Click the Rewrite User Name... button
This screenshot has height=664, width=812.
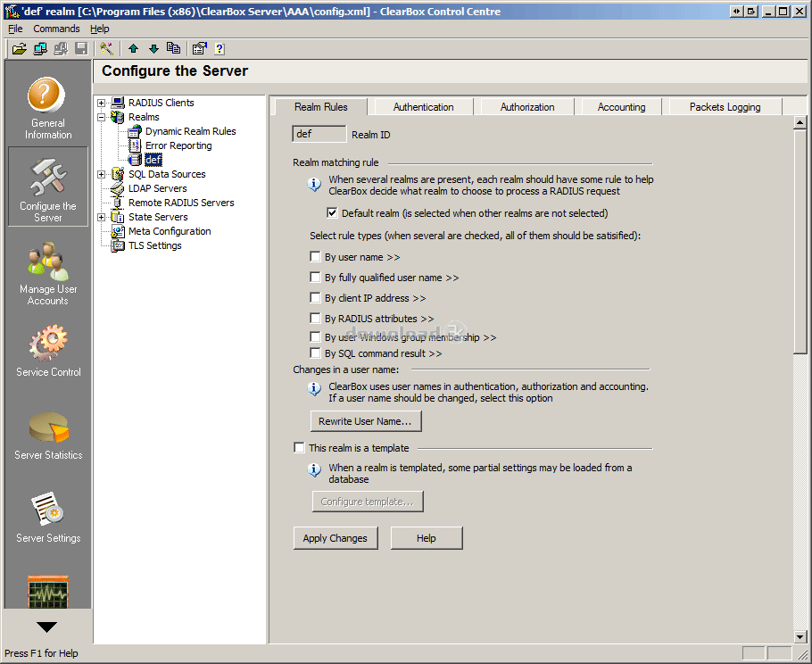point(366,421)
